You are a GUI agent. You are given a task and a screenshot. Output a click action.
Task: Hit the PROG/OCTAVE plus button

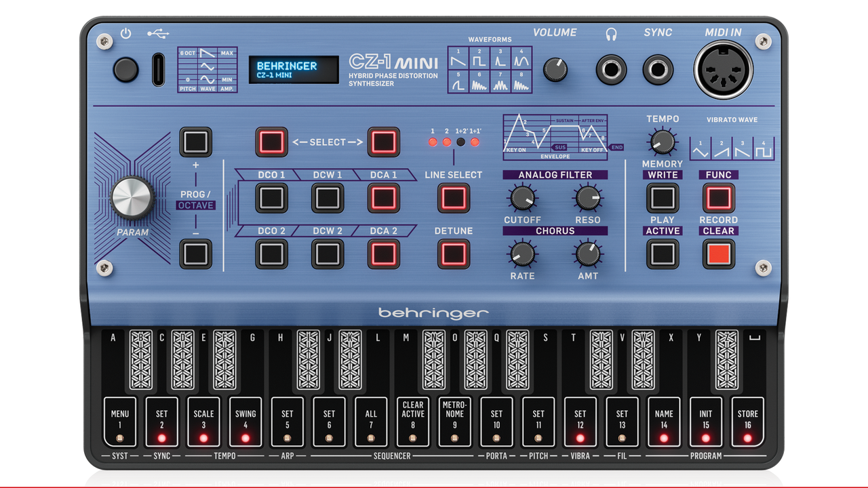[195, 142]
